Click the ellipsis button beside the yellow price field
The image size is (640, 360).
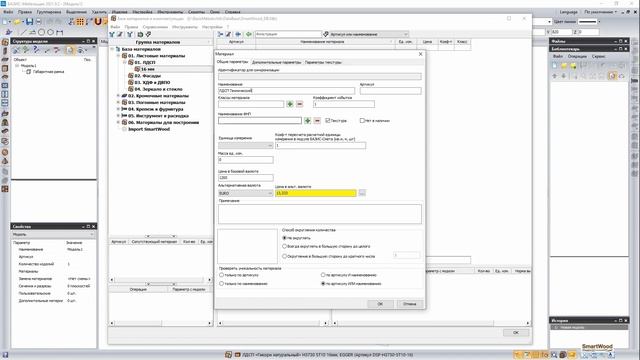(362, 193)
